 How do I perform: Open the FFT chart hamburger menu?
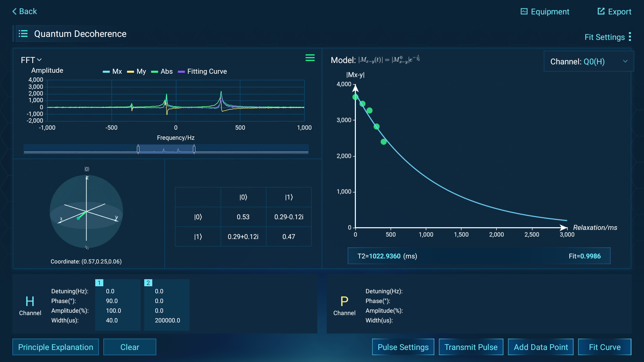tap(310, 58)
